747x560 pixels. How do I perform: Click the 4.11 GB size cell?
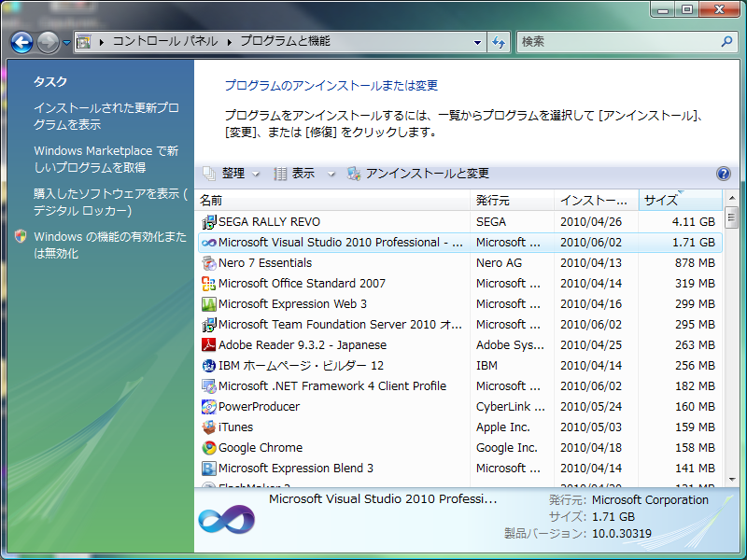coord(693,222)
